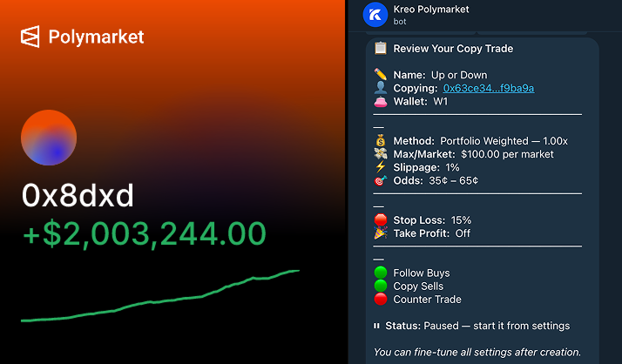Click the bot label under Kreo Polymarket
Viewport: 622px width, 364px height.
click(x=400, y=22)
